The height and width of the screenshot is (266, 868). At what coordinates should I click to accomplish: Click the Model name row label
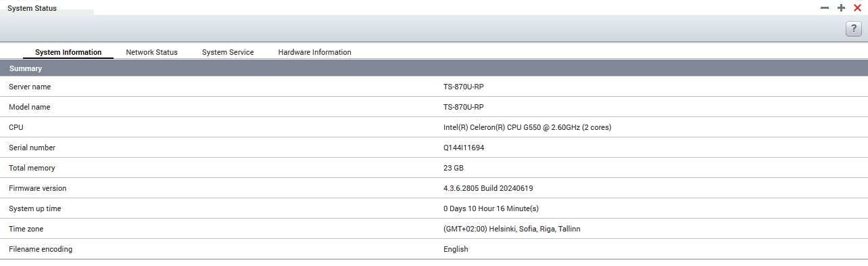pos(29,107)
